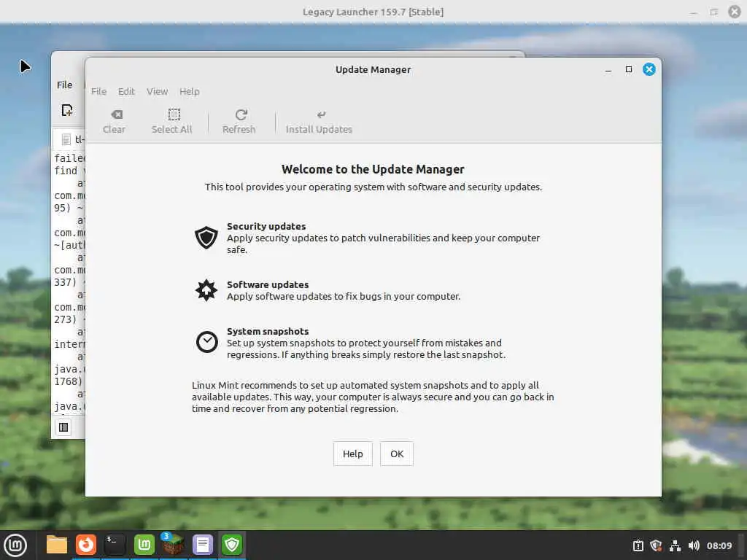Confirm the welcome screen with OK
The width and height of the screenshot is (747, 560).
coord(397,454)
